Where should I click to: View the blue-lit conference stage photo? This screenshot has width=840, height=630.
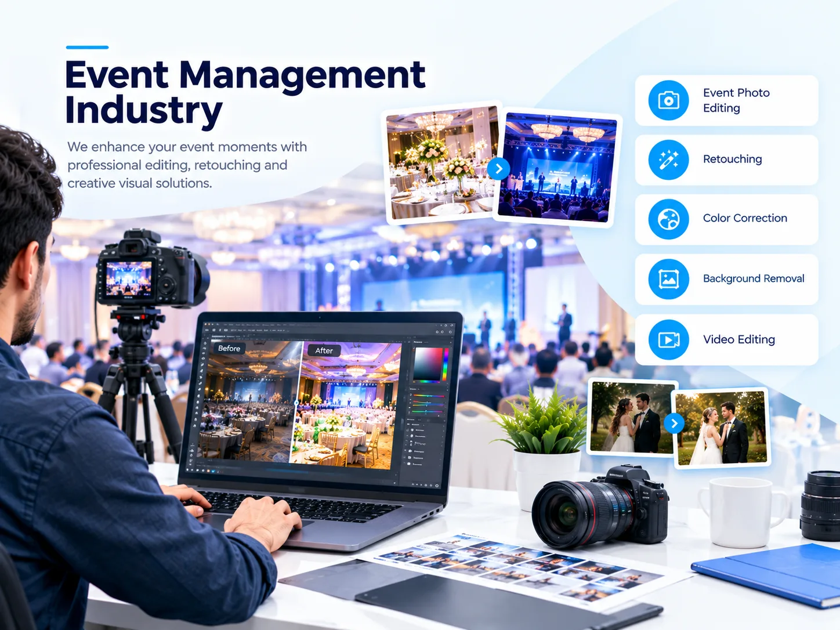(x=558, y=168)
